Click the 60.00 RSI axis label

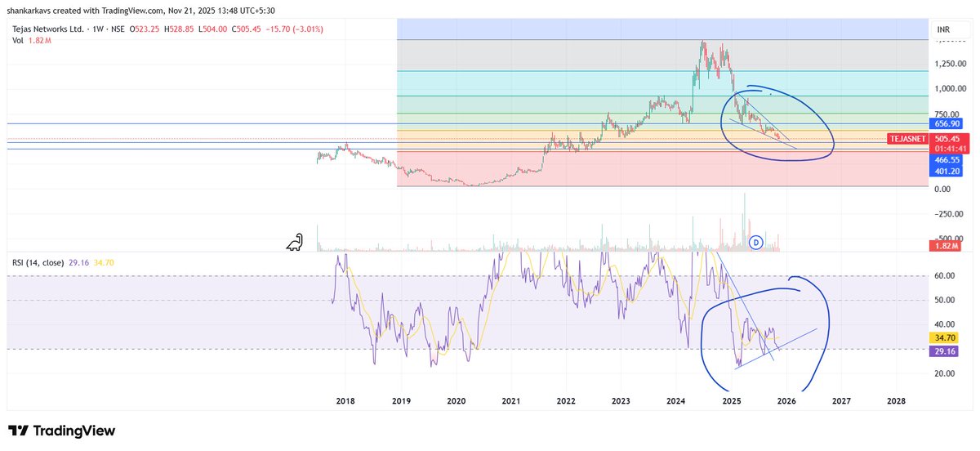point(945,276)
